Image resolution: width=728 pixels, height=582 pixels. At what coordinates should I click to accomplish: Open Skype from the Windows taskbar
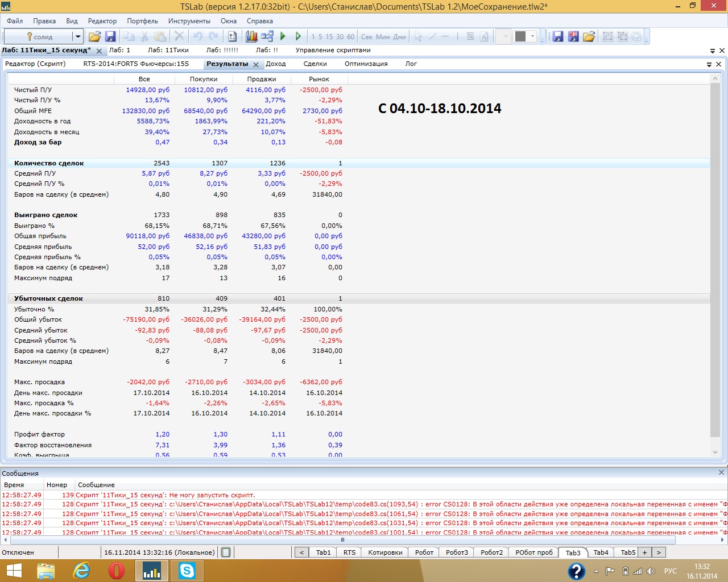(187, 570)
